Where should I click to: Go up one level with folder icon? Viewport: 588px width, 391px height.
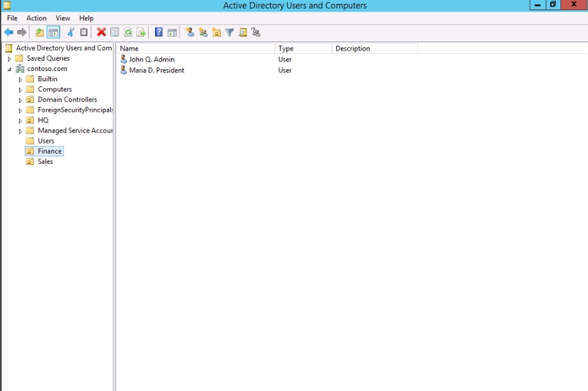click(x=39, y=33)
